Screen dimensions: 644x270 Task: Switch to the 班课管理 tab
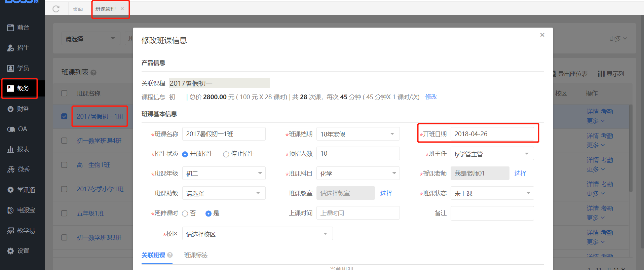(x=105, y=9)
